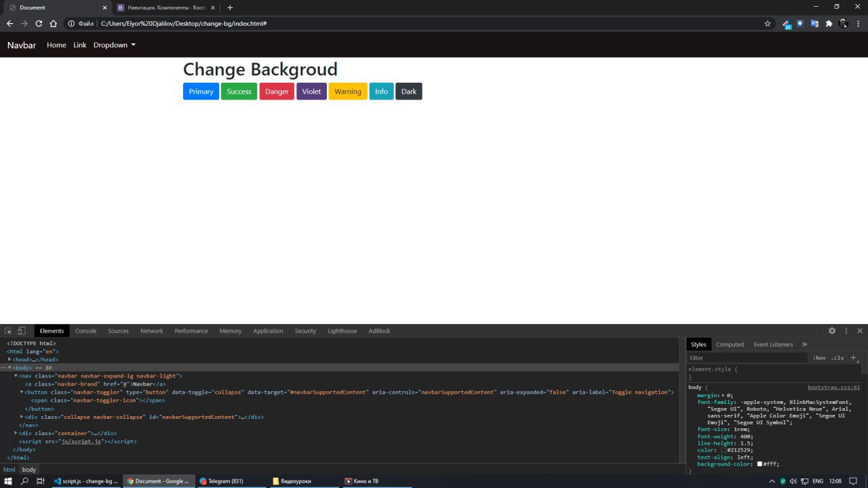This screenshot has width=868, height=488.
Task: Expand the margin shorthand property
Action: 724,395
